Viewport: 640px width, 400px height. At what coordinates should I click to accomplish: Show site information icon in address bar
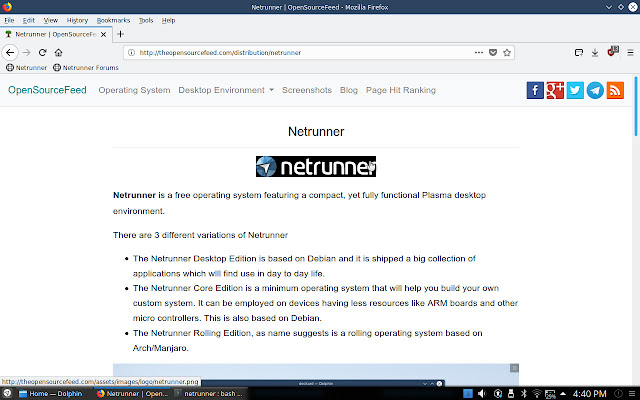pyautogui.click(x=131, y=52)
